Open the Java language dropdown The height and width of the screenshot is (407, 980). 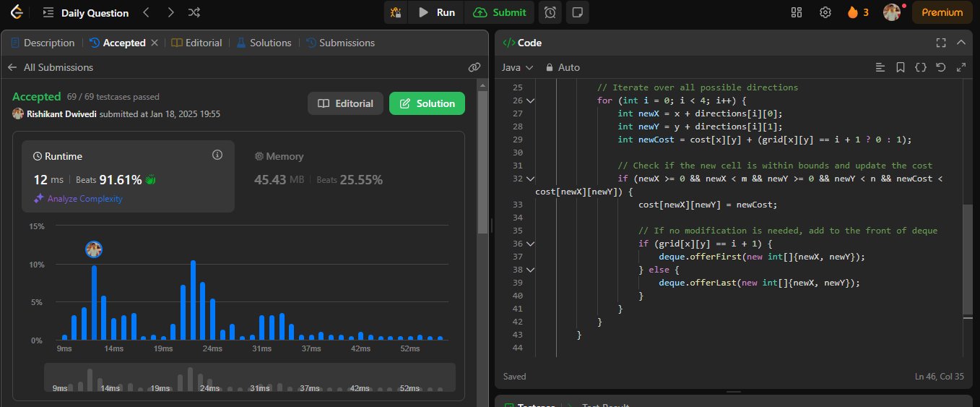[x=517, y=67]
